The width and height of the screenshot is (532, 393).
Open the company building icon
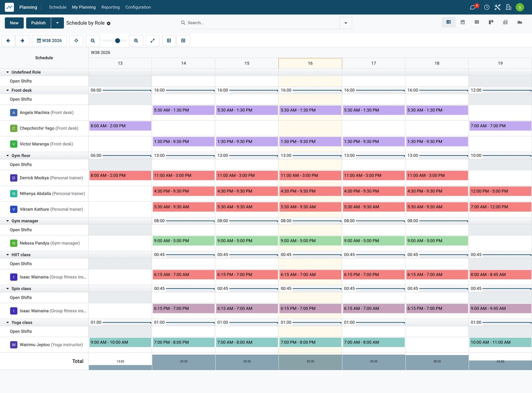pos(508,7)
